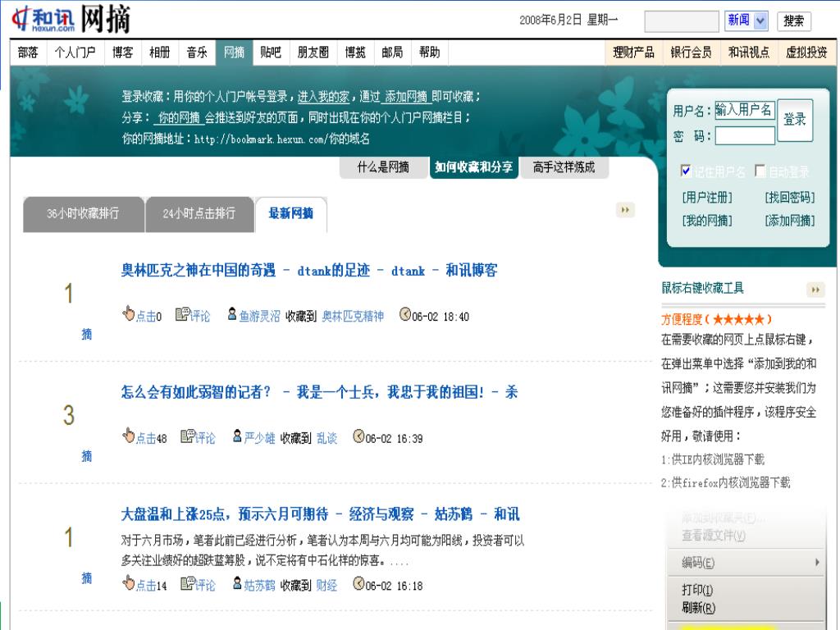Open the 用户注册 link
840x630 pixels.
pyautogui.click(x=707, y=198)
